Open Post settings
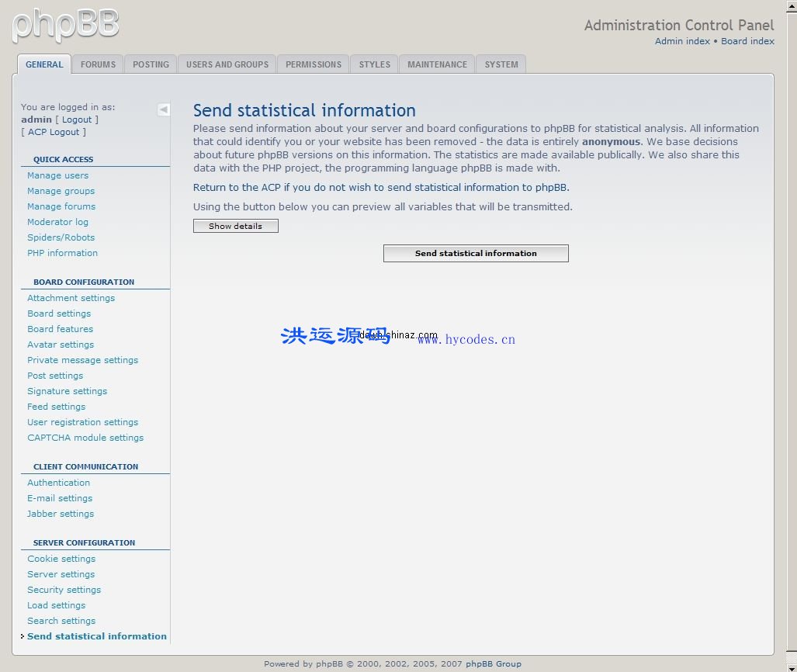The image size is (797, 672). coord(55,375)
